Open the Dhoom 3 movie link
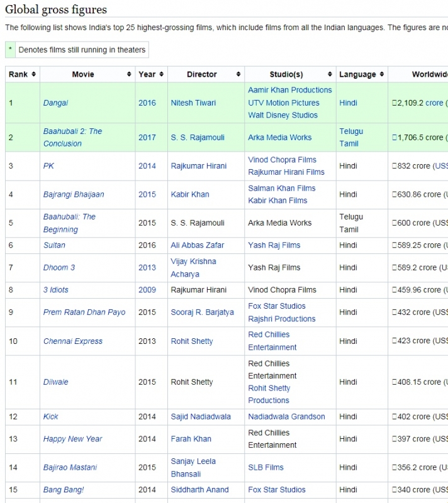This screenshot has width=448, height=503. (59, 268)
